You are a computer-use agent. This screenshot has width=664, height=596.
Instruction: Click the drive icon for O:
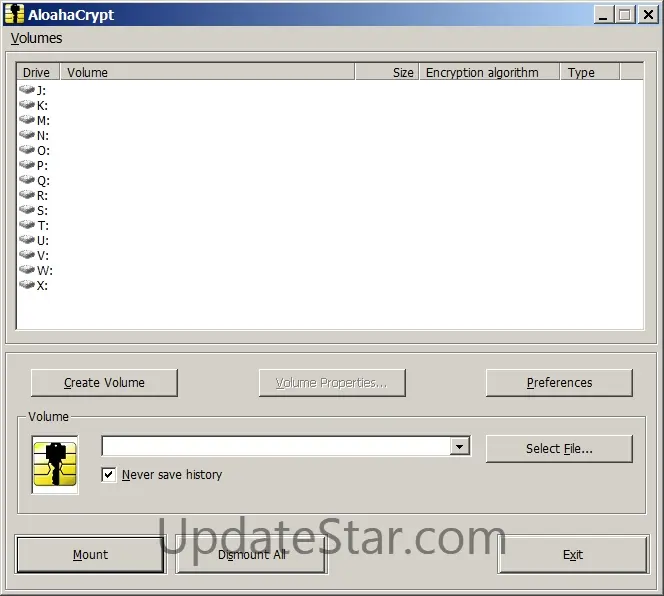click(27, 150)
